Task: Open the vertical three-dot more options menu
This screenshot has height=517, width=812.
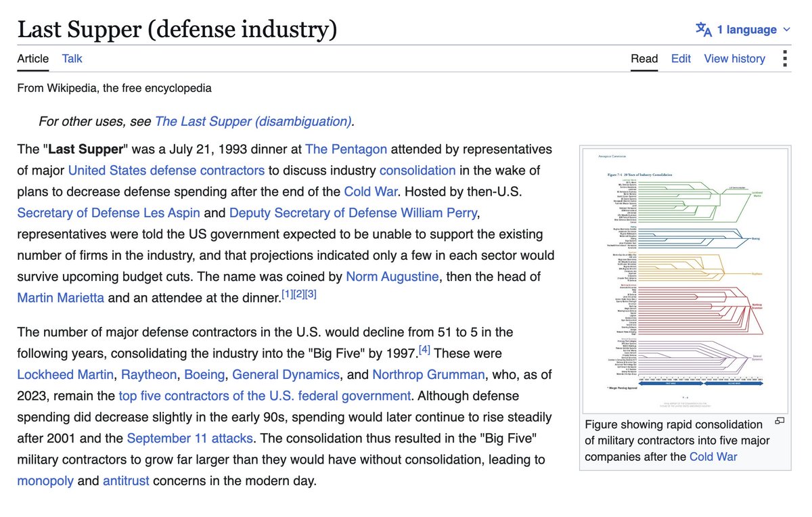Action: tap(784, 58)
